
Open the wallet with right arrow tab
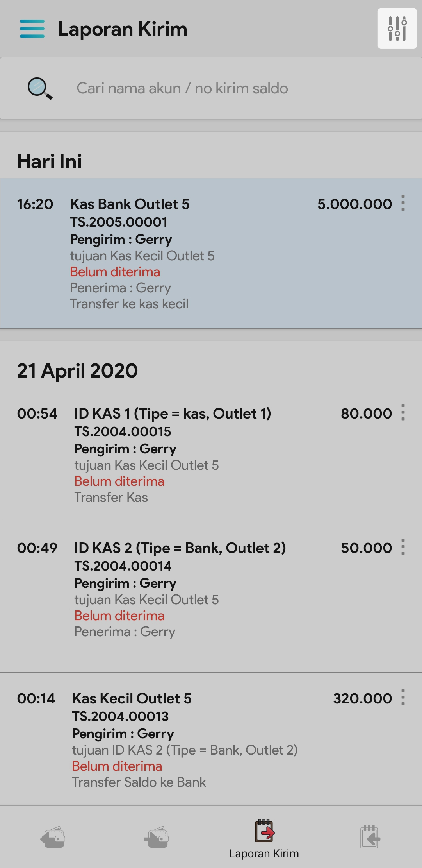tap(158, 837)
